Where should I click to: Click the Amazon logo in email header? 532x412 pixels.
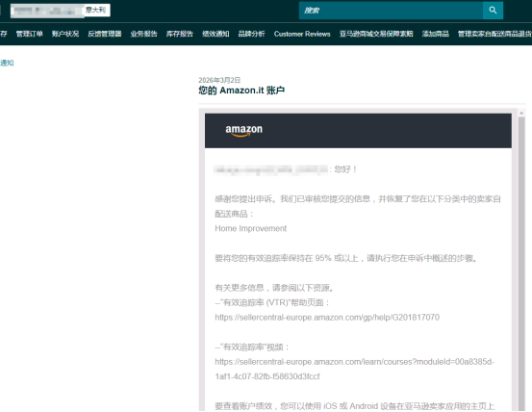click(x=244, y=130)
